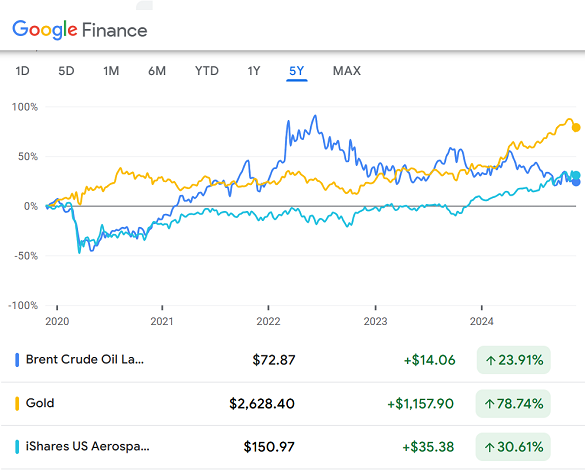This screenshot has height=474, width=585.
Task: Click the -100% y-axis label
Action: [23, 305]
